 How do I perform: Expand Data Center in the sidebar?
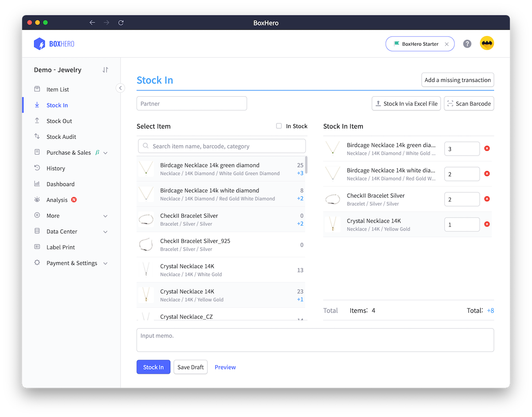pos(62,231)
